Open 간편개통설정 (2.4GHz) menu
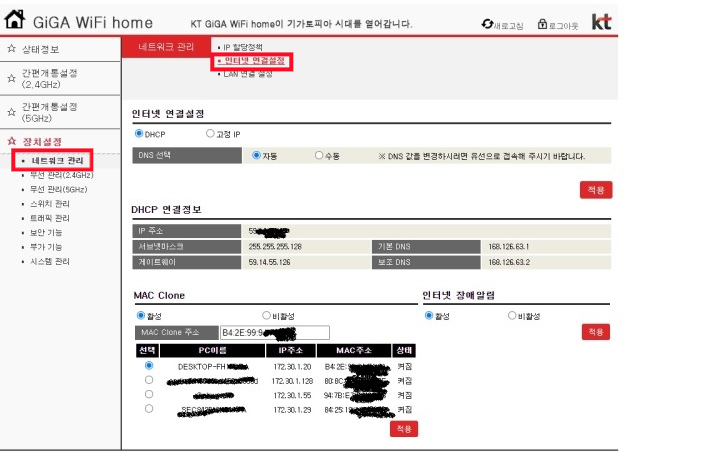The width and height of the screenshot is (720, 452). [50, 79]
